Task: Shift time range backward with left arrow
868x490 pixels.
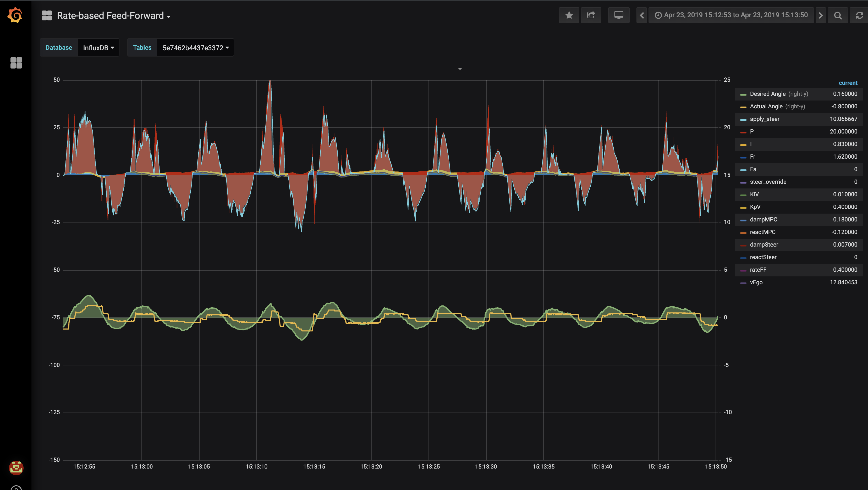Action: pos(641,15)
